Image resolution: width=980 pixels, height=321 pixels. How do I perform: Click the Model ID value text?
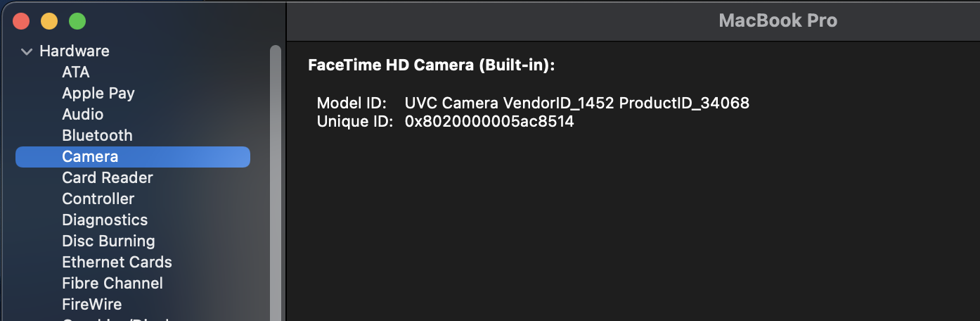coord(577,103)
